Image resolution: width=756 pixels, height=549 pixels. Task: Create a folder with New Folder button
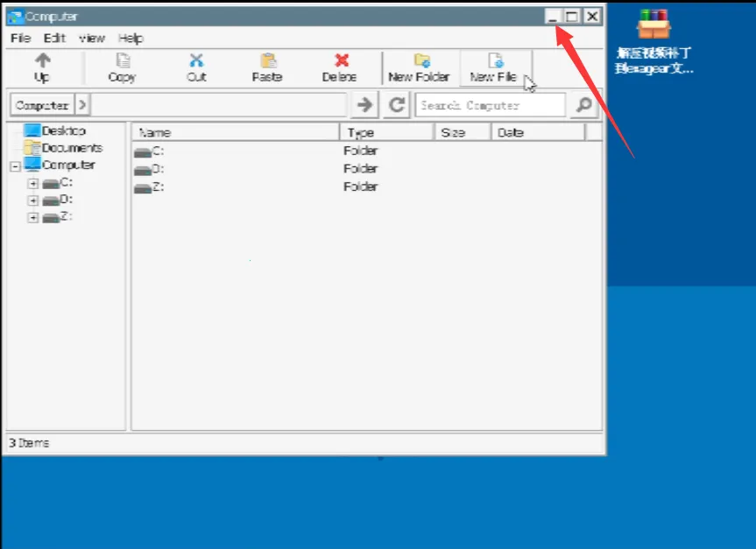419,67
